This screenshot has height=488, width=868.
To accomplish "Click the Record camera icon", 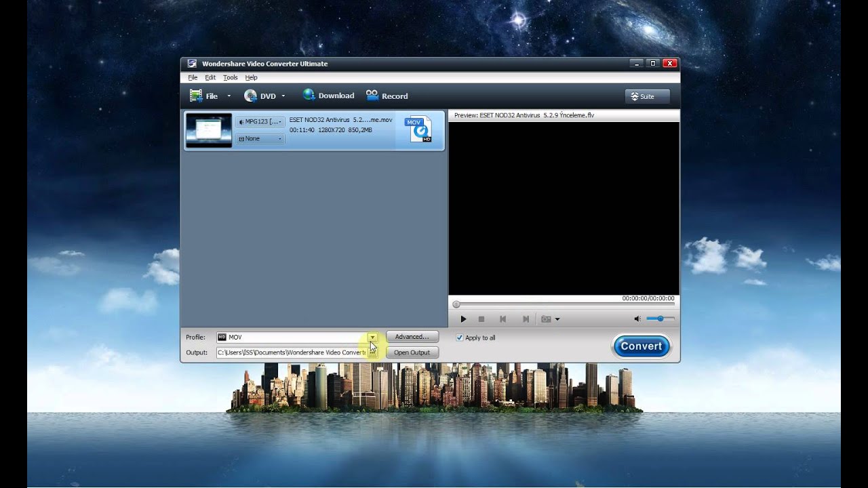I will pos(372,95).
